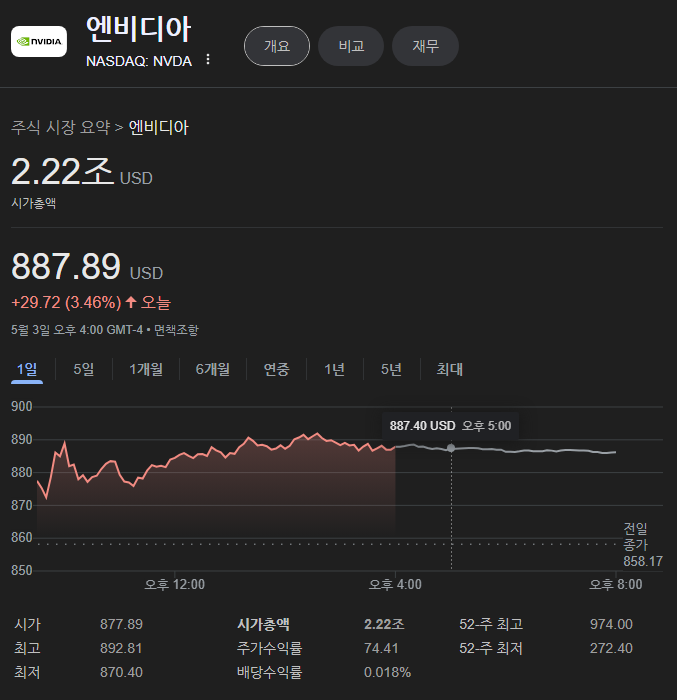Select the 연중 year-to-date range
Image resolution: width=677 pixels, height=700 pixels.
276,370
